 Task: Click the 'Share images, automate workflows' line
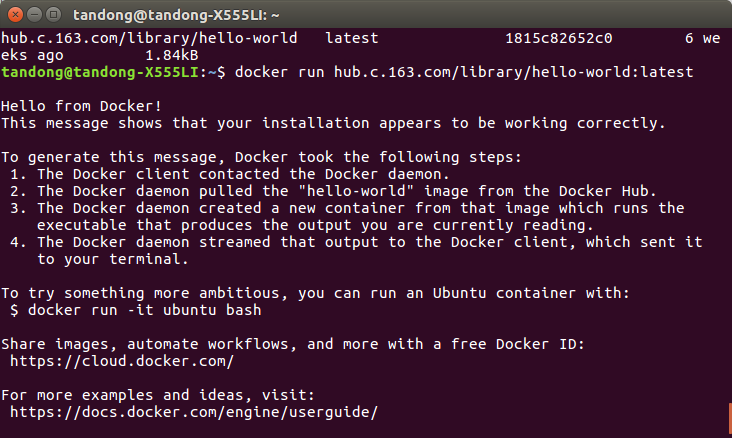pyautogui.click(x=293, y=344)
